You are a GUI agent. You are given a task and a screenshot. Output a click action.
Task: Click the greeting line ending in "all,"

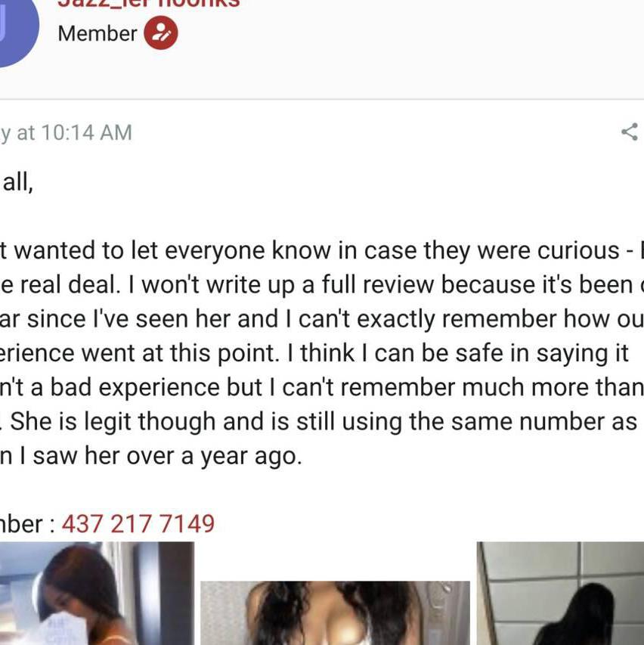18,182
